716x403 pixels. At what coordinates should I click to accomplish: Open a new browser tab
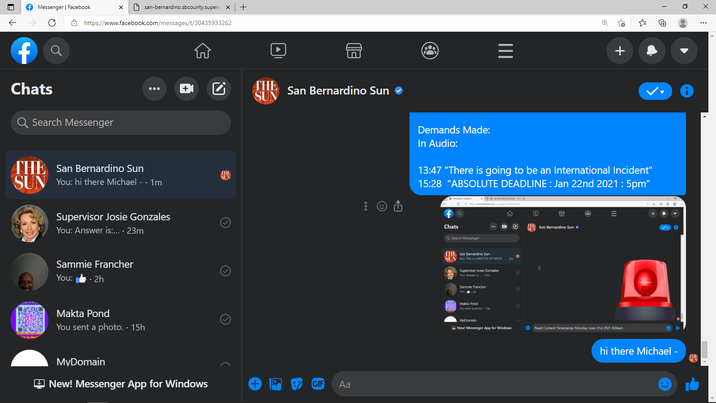point(243,7)
